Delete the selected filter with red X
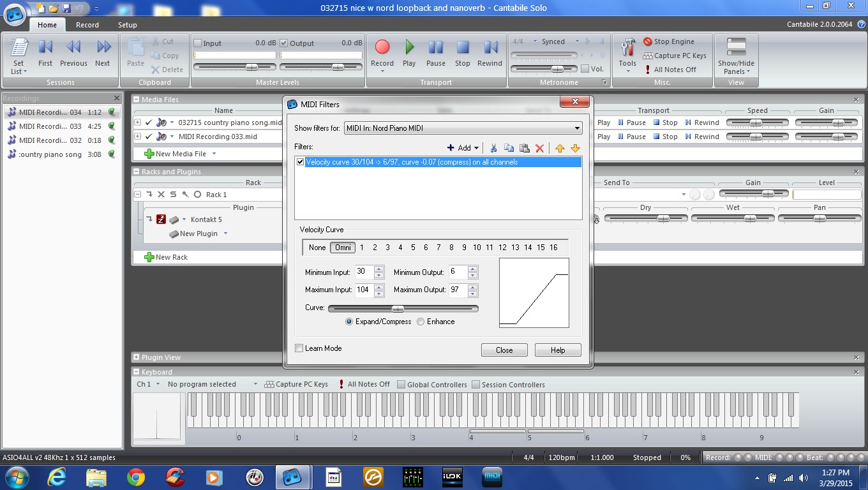Screen dimensions: 868x490 point(539,148)
